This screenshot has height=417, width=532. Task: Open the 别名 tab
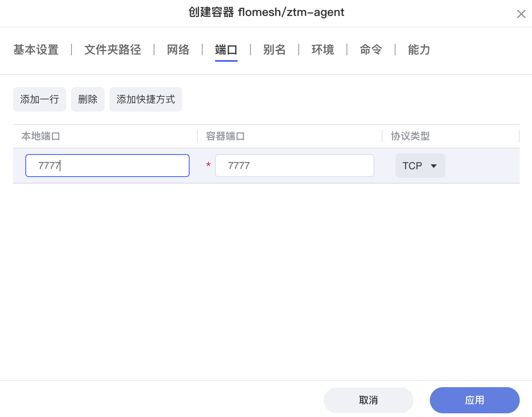(x=274, y=50)
